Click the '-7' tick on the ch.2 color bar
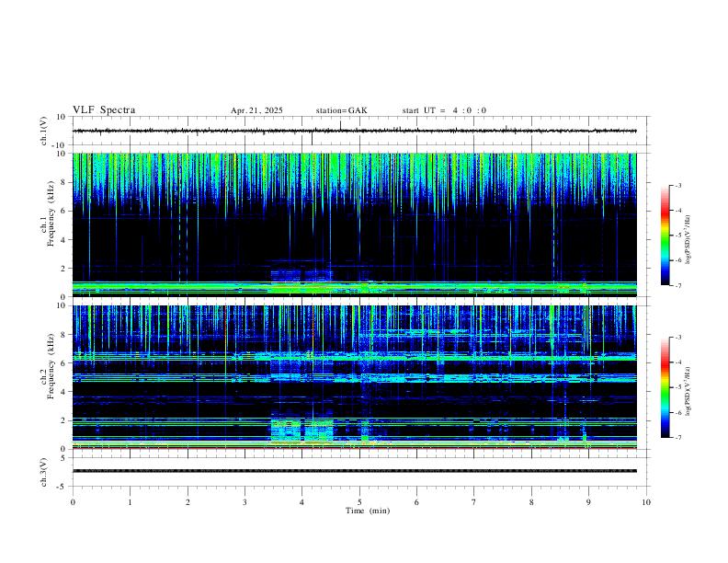Viewport: 728px width, 563px height. click(677, 437)
